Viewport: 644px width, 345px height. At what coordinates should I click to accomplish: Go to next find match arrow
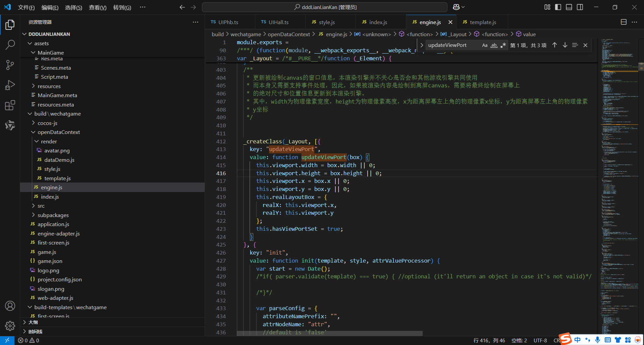coord(565,45)
